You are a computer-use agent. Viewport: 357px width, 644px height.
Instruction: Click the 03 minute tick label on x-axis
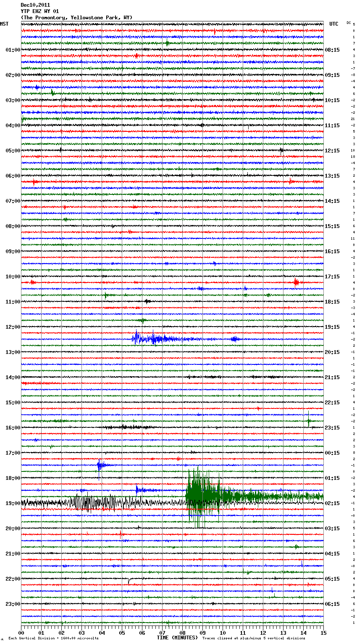[x=81, y=633]
